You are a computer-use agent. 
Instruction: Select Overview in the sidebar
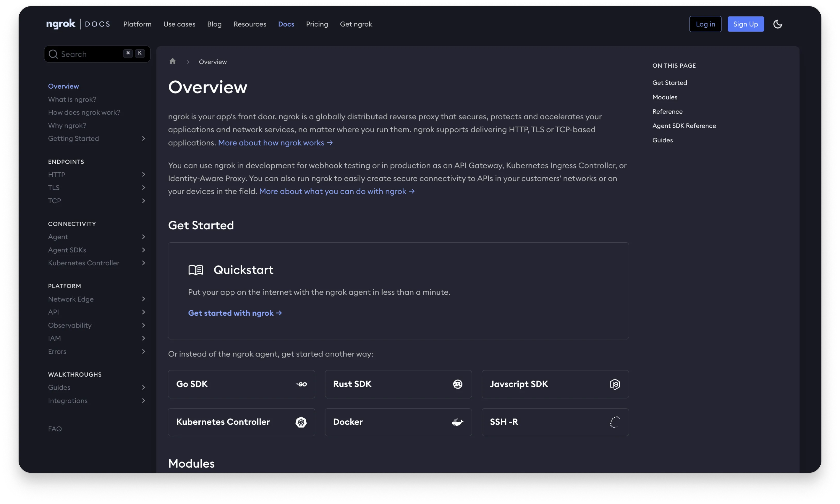tap(64, 86)
